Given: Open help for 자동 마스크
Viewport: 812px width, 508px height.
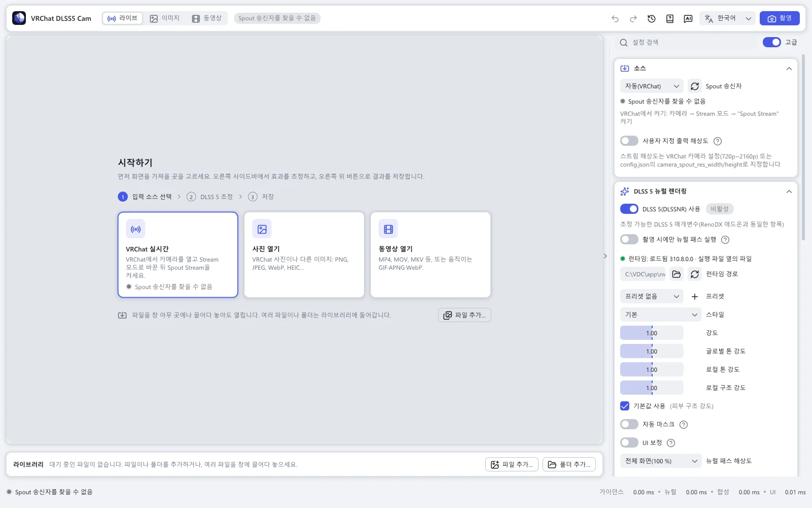Looking at the screenshot, I should 684,425.
